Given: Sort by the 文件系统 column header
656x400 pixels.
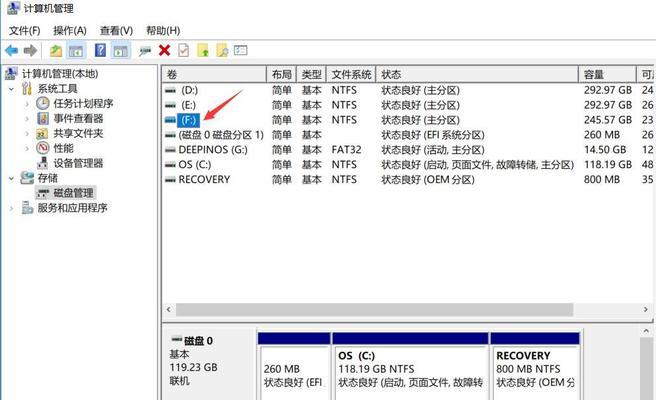Looking at the screenshot, I should pos(351,74).
